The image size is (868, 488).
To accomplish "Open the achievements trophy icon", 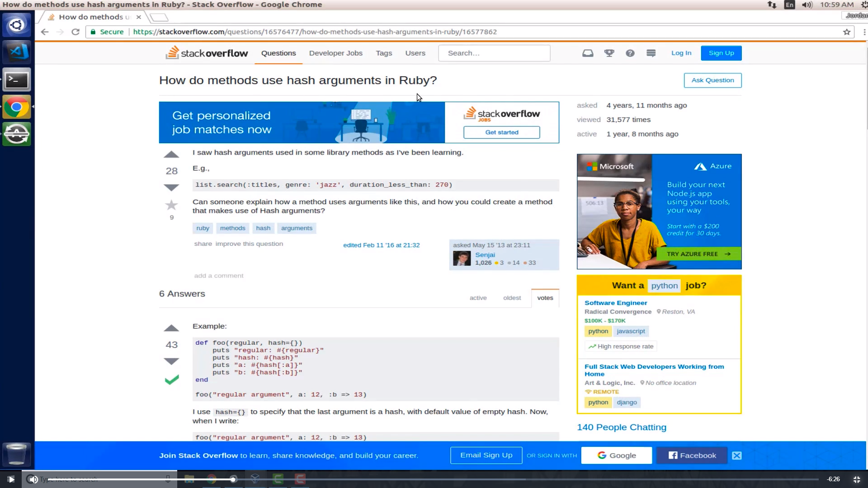I will pyautogui.click(x=609, y=53).
